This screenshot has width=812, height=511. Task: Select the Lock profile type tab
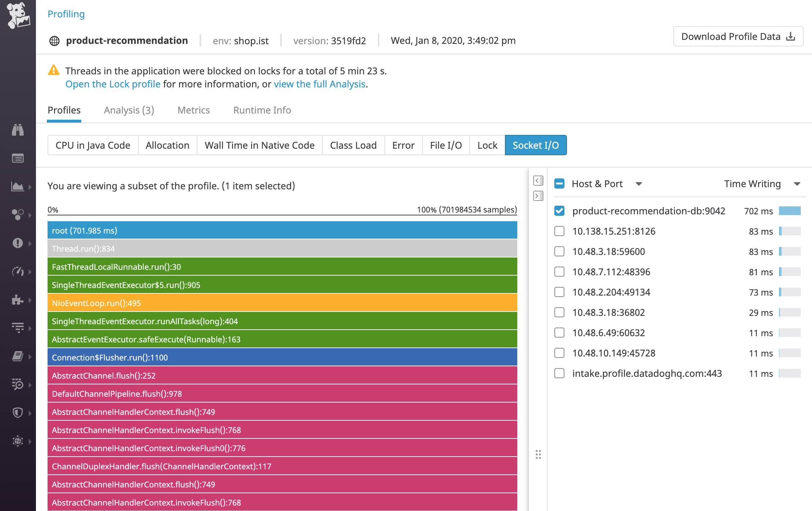487,145
